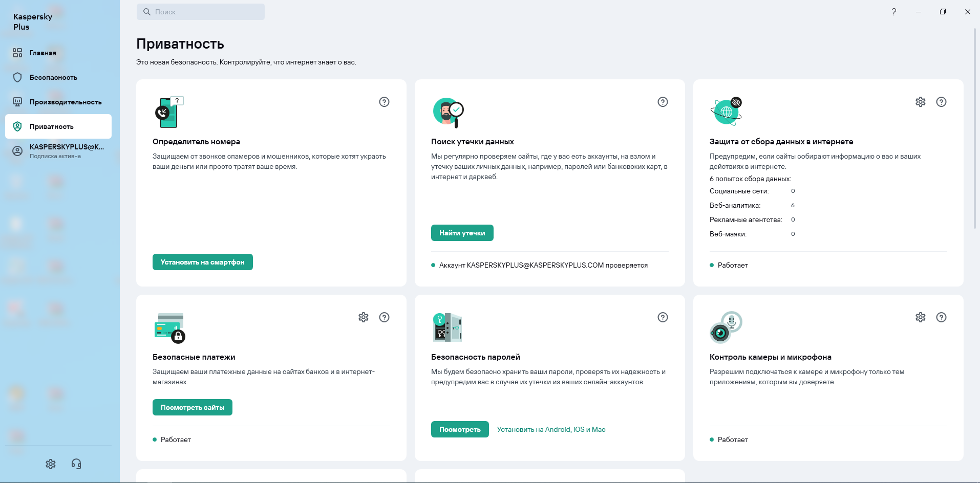Click the Безопасные платежи title

click(x=194, y=357)
